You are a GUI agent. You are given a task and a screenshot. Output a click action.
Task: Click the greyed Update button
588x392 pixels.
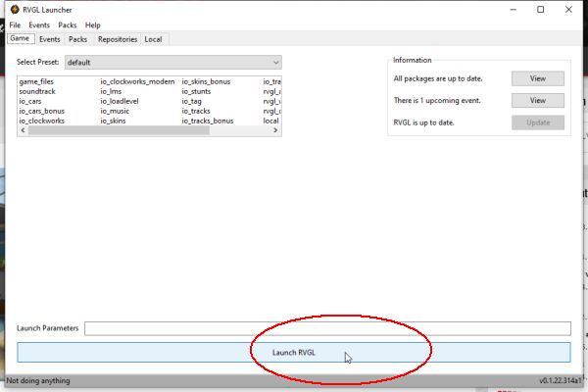(x=538, y=122)
